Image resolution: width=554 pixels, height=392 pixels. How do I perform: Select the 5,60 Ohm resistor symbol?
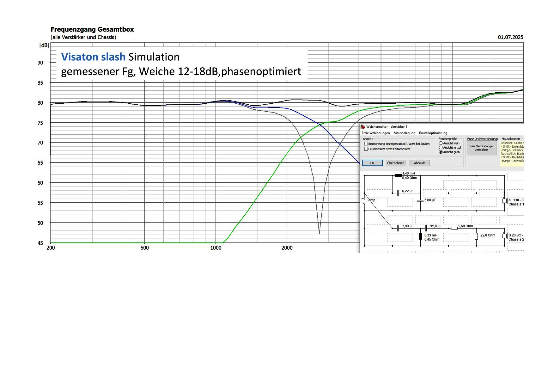point(454,228)
